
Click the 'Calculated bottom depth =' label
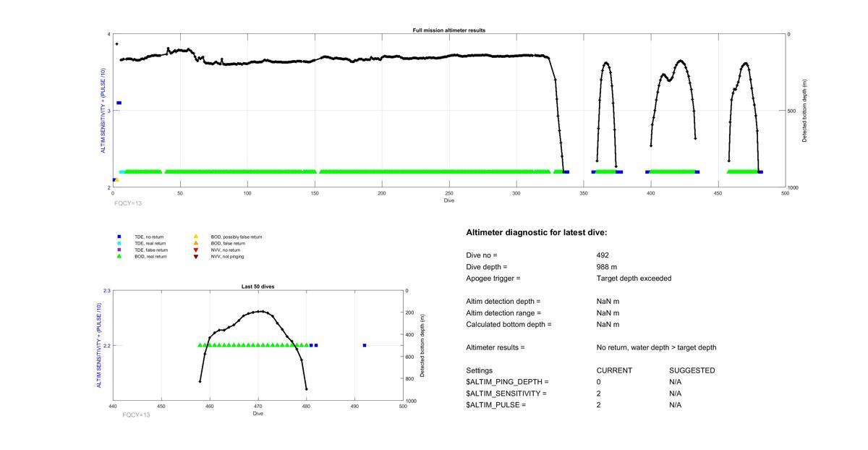pyautogui.click(x=509, y=325)
